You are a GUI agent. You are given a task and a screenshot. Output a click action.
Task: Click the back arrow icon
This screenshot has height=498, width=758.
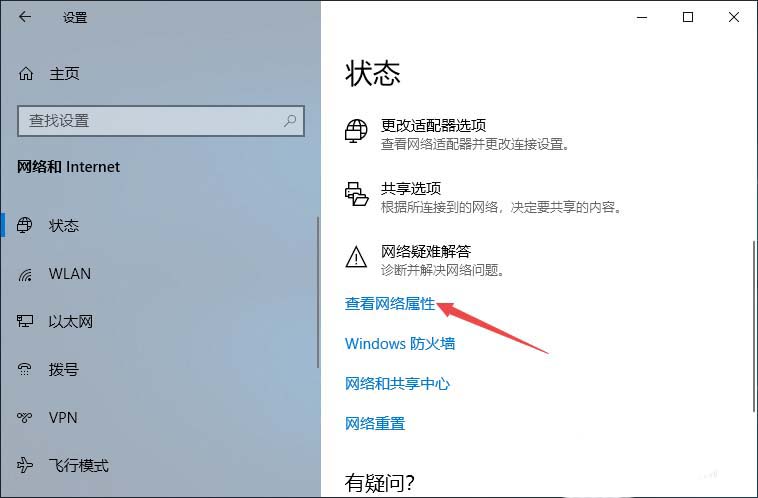[25, 17]
